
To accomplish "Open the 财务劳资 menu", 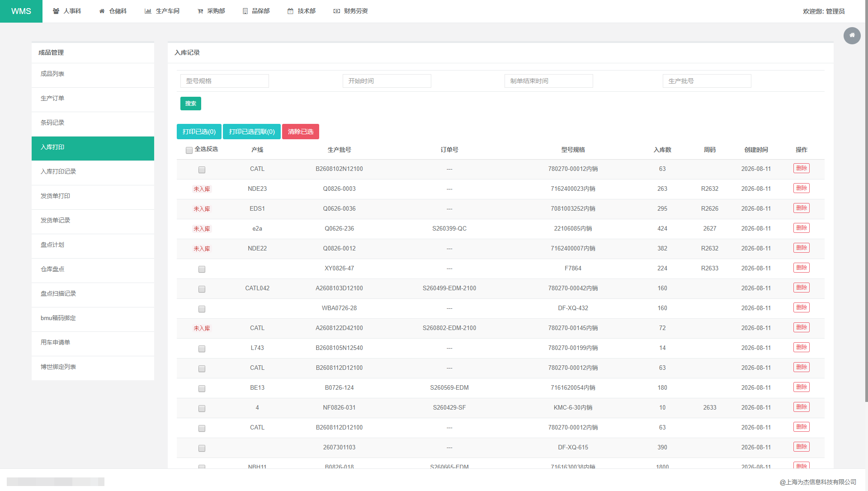I will (x=350, y=11).
